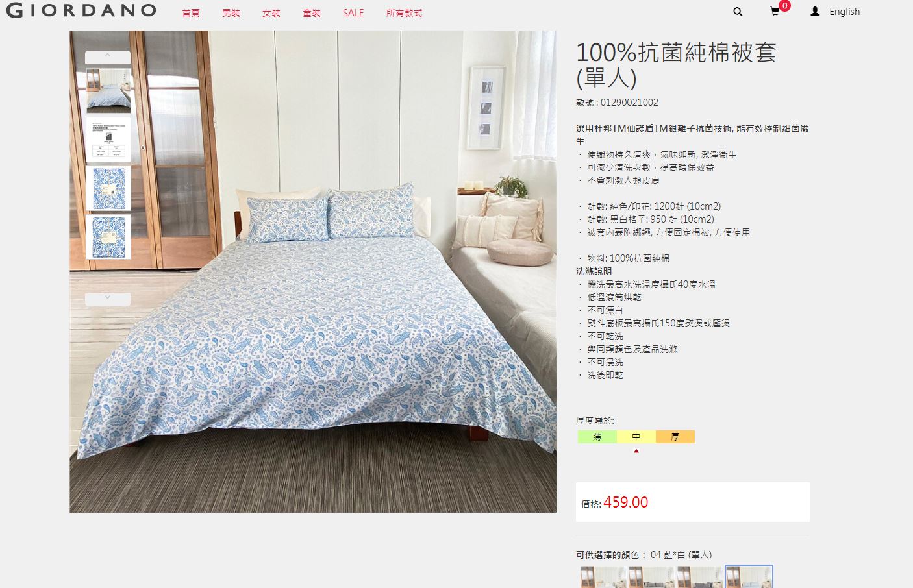Click the user account icon
The height and width of the screenshot is (588, 913).
click(x=815, y=12)
